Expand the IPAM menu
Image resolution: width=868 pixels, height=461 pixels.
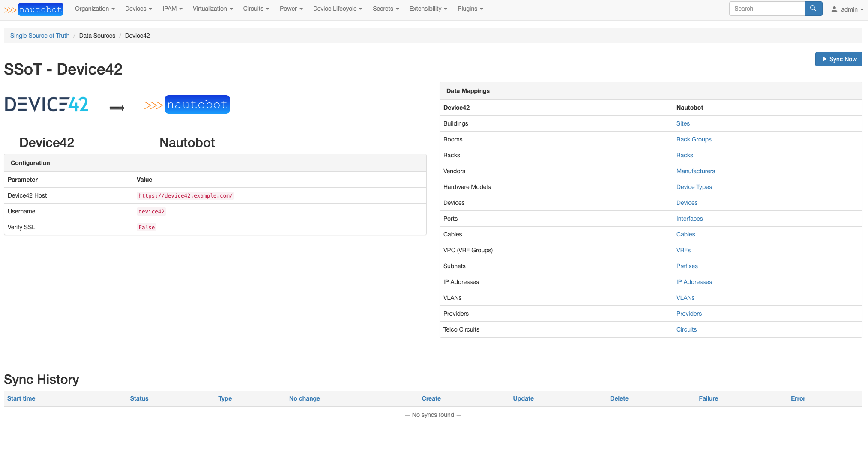(172, 9)
